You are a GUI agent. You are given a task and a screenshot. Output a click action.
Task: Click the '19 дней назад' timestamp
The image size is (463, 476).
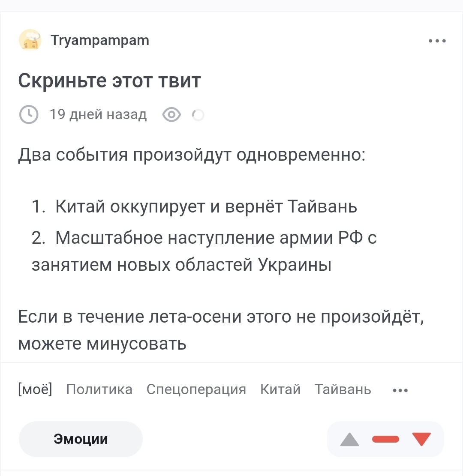point(98,114)
